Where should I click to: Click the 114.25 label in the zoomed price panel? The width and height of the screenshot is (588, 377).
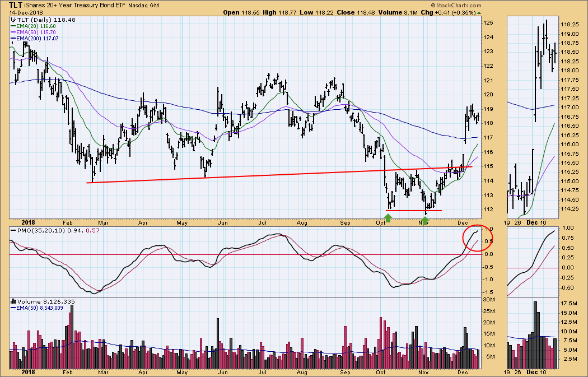pyautogui.click(x=570, y=209)
